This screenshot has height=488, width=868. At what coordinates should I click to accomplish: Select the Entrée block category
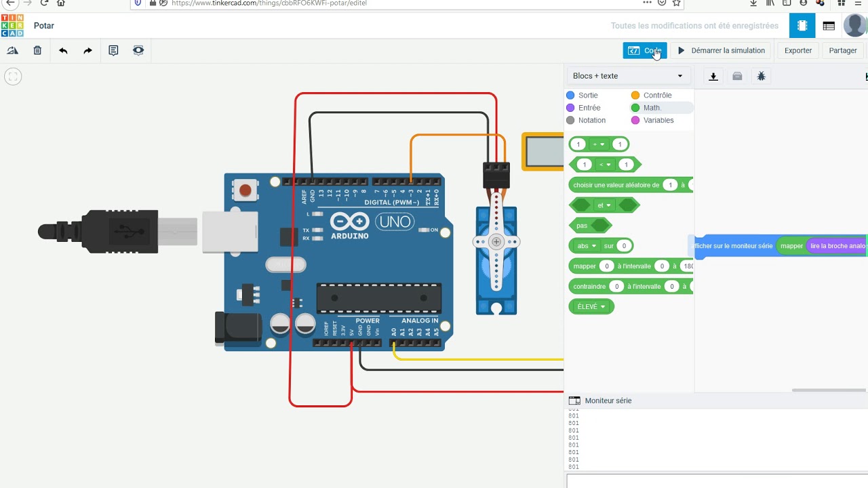click(583, 108)
